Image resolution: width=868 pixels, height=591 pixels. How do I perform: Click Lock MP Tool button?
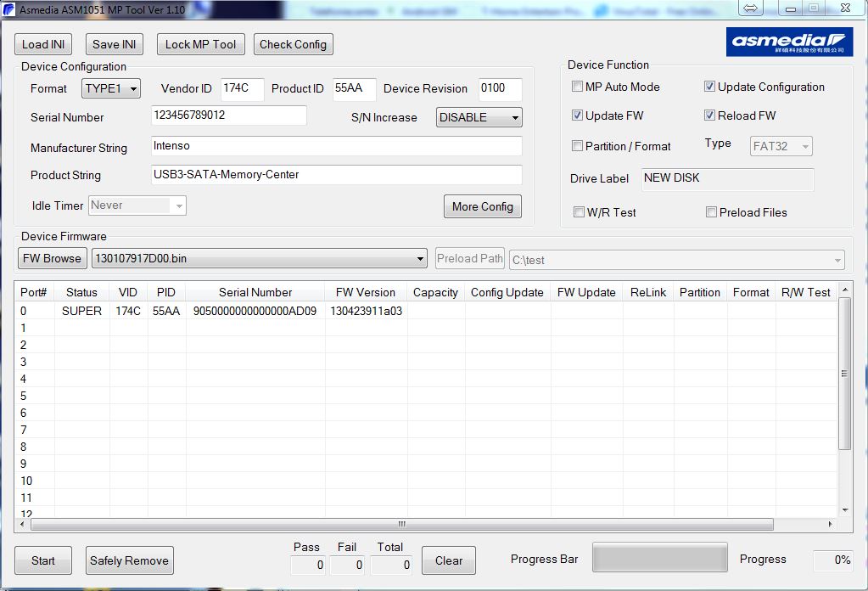click(200, 44)
